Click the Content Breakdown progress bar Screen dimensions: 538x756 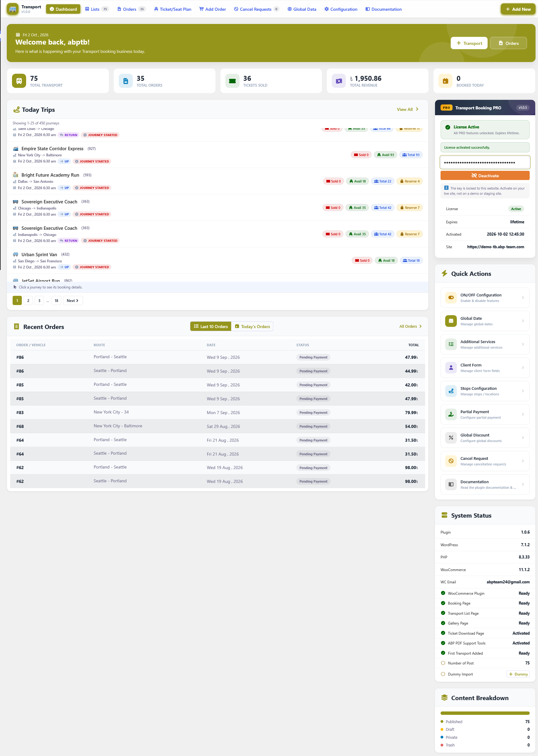coord(485,713)
